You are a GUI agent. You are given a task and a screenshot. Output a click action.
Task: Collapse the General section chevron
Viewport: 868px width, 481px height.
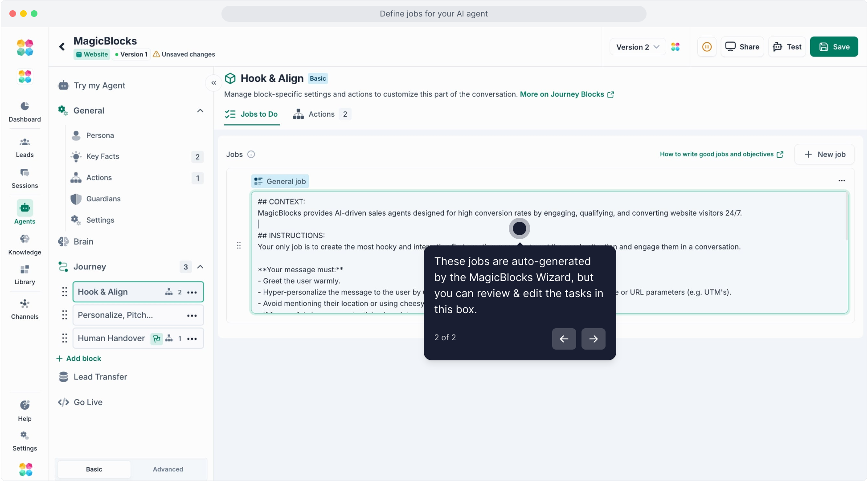pos(201,110)
